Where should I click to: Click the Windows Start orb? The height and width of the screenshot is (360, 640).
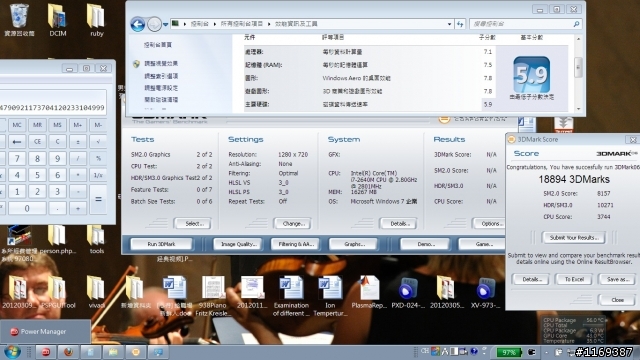[11, 352]
